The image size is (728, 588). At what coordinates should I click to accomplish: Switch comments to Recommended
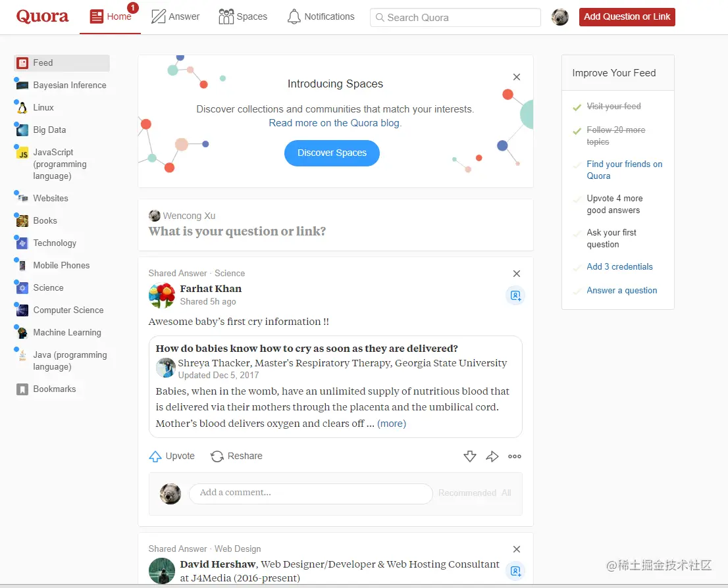(x=467, y=493)
